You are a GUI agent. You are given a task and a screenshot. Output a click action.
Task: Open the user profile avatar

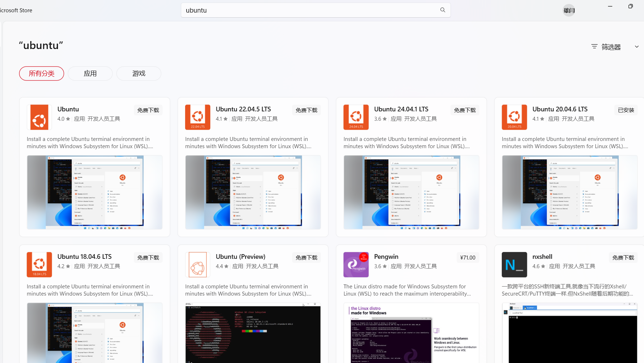[569, 10]
